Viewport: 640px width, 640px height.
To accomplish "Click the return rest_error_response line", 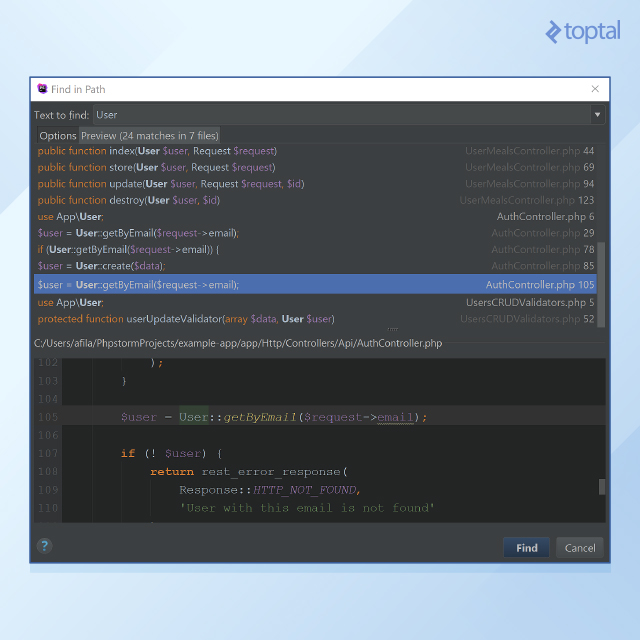I will point(249,472).
